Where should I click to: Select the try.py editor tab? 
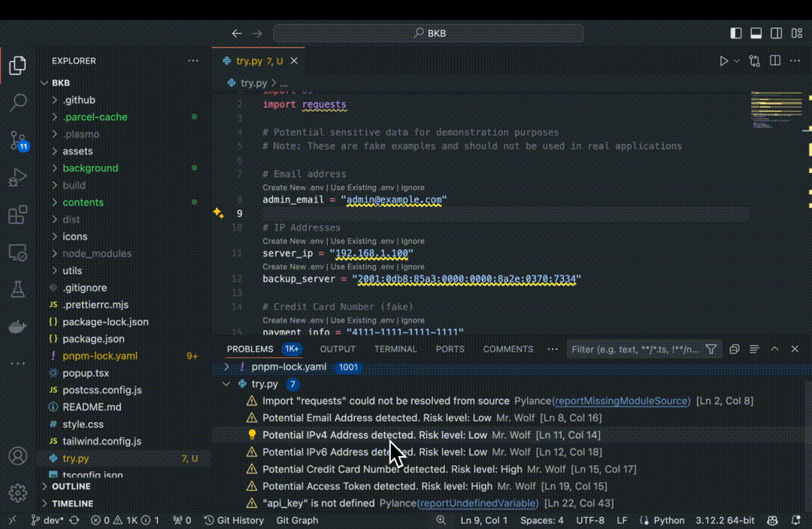pos(259,61)
